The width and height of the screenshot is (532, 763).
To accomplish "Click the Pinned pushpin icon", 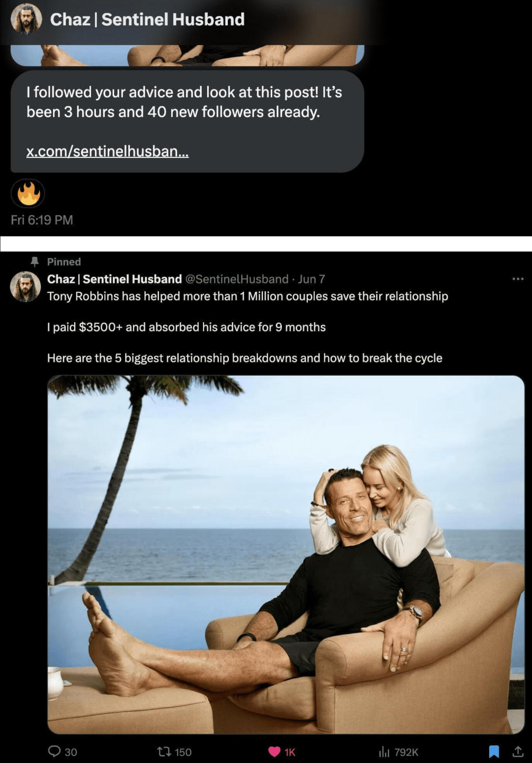I will point(35,261).
